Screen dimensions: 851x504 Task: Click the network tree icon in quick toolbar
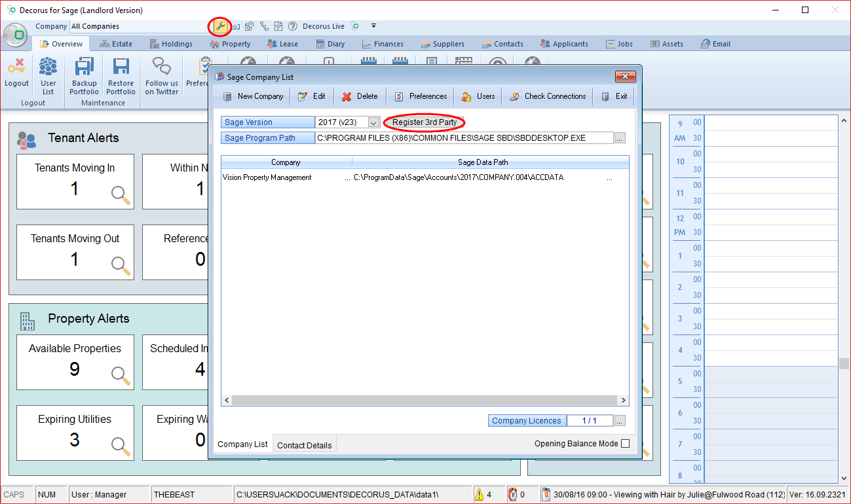pos(264,27)
